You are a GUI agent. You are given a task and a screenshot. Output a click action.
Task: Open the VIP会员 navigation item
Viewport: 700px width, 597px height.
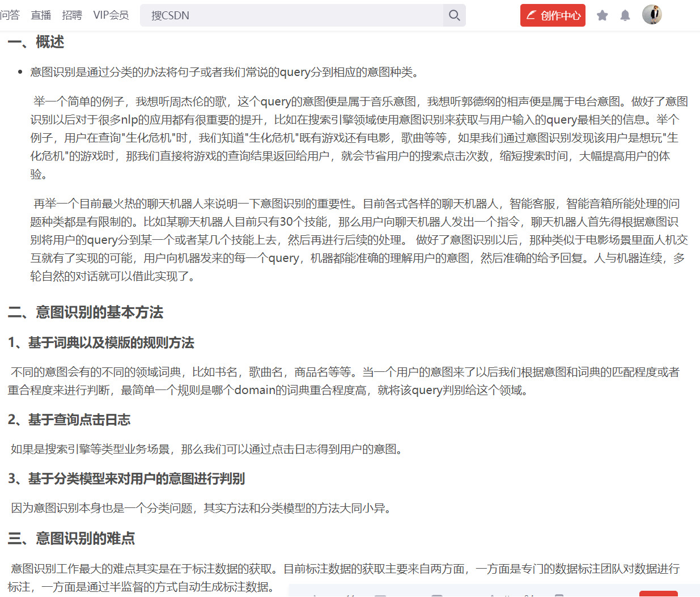click(x=111, y=15)
